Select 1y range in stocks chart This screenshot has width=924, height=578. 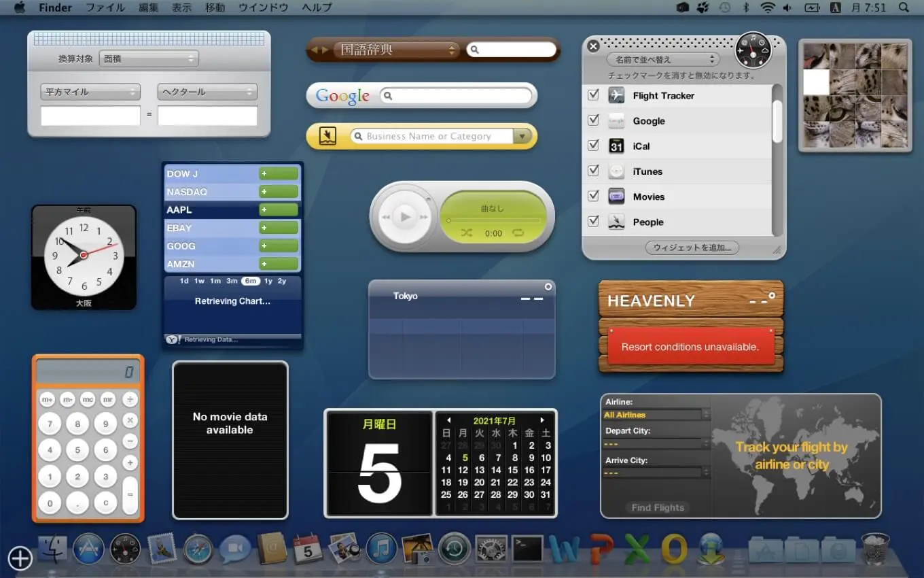268,281
